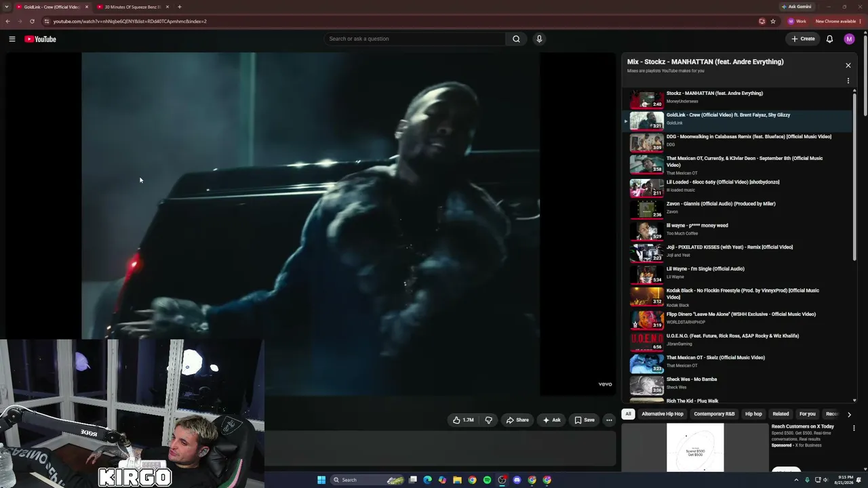The height and width of the screenshot is (488, 868).
Task: Go to the YouTube home logo
Action: (41, 39)
